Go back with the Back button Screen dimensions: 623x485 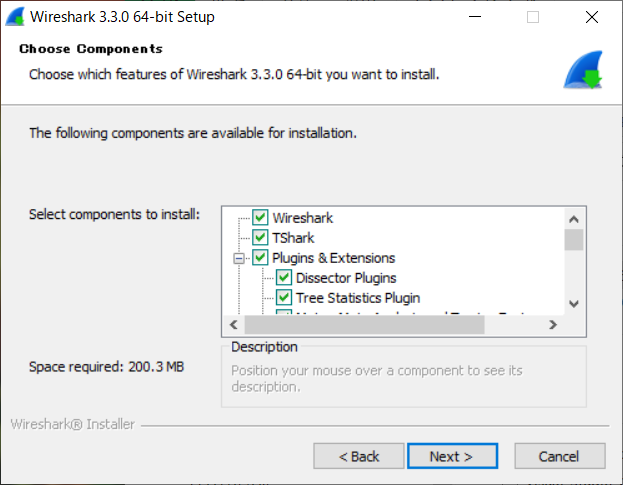coord(359,457)
